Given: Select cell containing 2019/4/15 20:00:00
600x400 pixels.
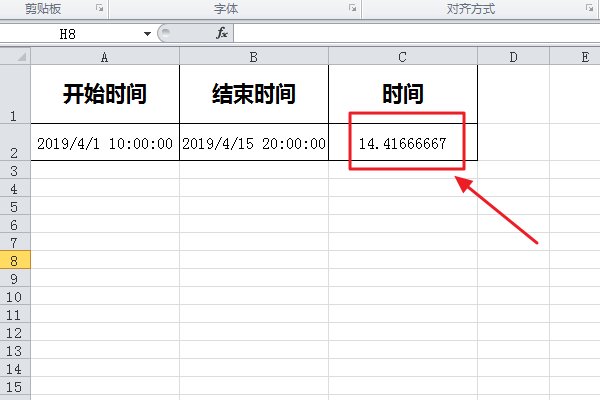Looking at the screenshot, I should point(254,144).
